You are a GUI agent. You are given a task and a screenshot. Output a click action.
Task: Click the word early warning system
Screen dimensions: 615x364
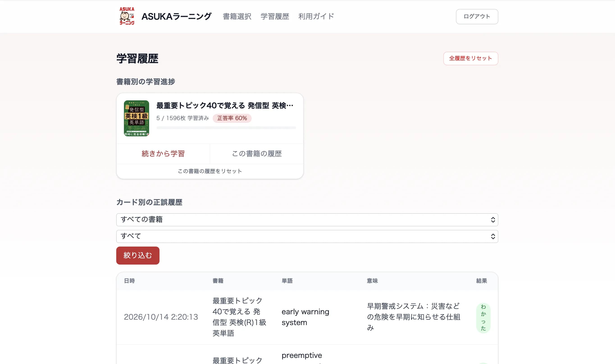[305, 317]
